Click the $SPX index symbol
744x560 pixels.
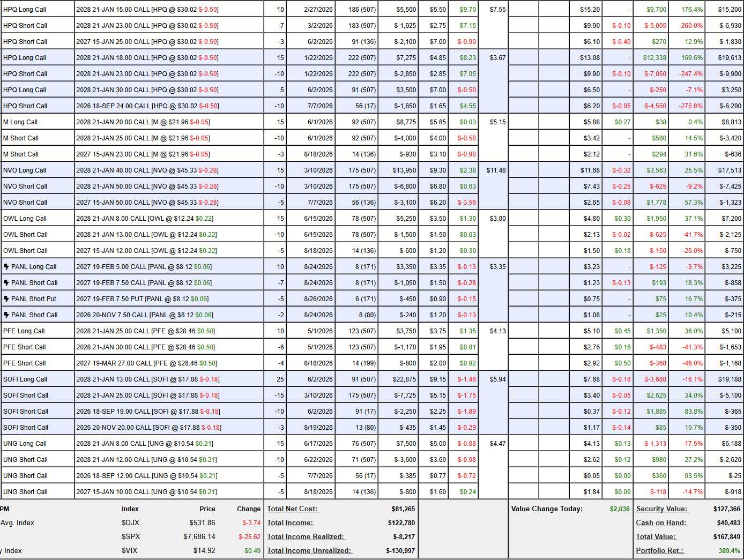pyautogui.click(x=131, y=537)
